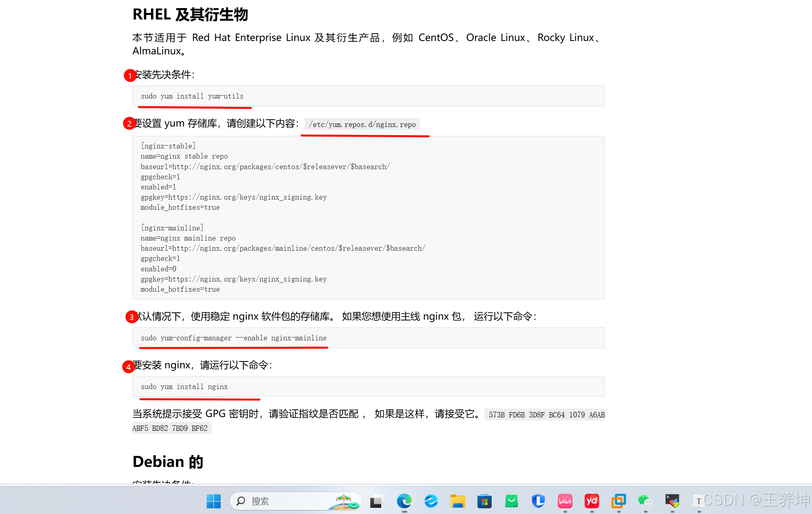The height and width of the screenshot is (514, 812).
Task: Open VMware Workstation taskbar icon
Action: coord(618,501)
